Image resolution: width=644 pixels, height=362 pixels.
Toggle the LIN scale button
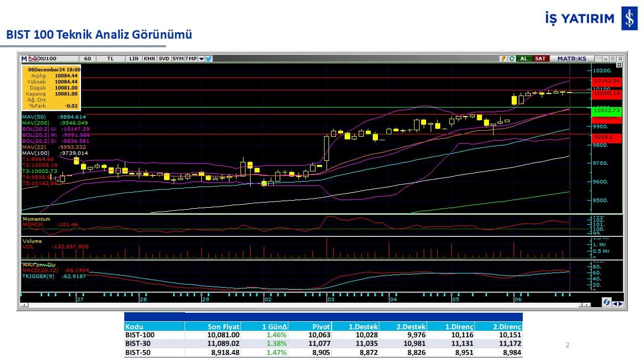point(134,58)
